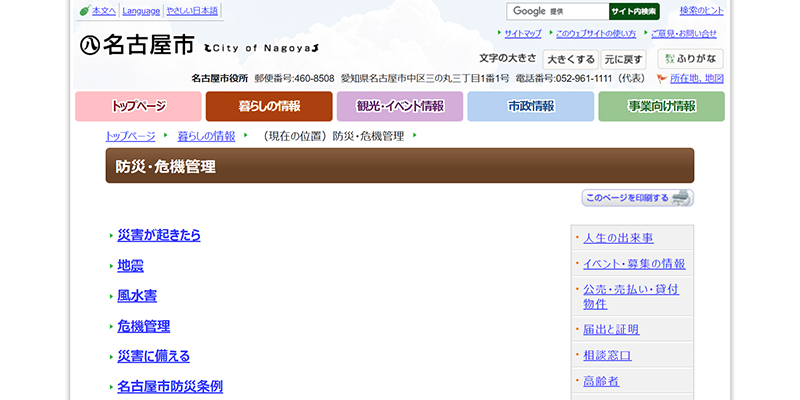Click the printer icon on print button

tap(682, 198)
